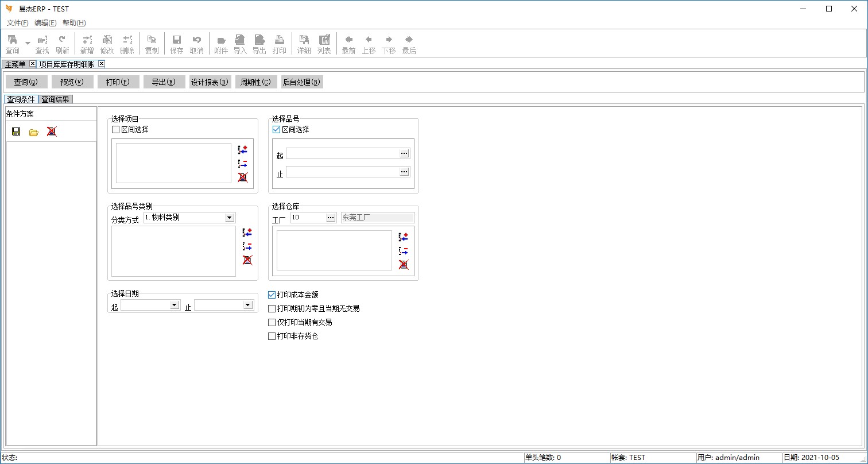Open the start date 起 dropdown
868x464 pixels.
pos(175,305)
